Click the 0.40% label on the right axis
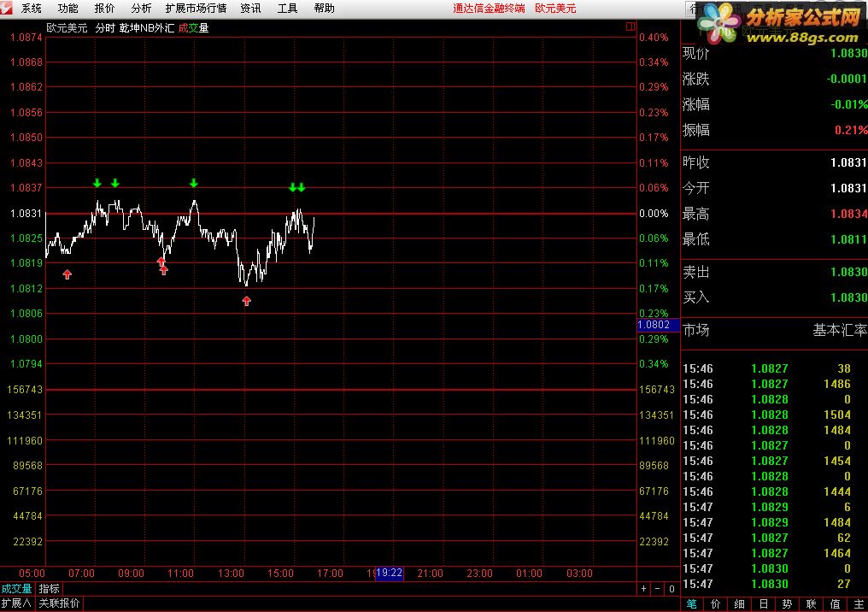 [x=654, y=37]
